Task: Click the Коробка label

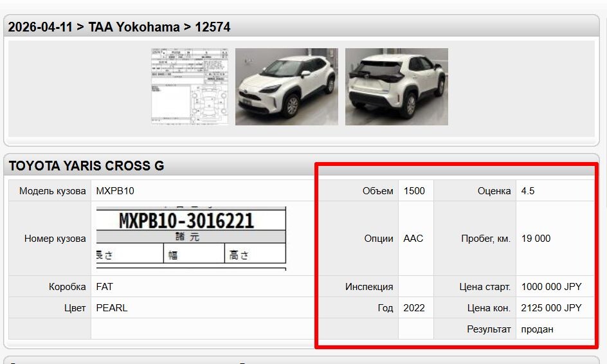Action: pyautogui.click(x=67, y=287)
